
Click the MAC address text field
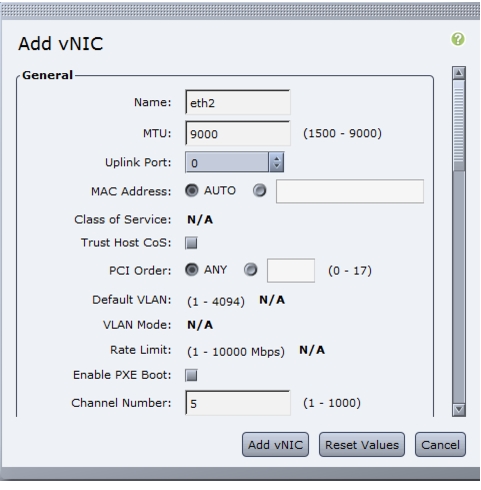point(350,191)
